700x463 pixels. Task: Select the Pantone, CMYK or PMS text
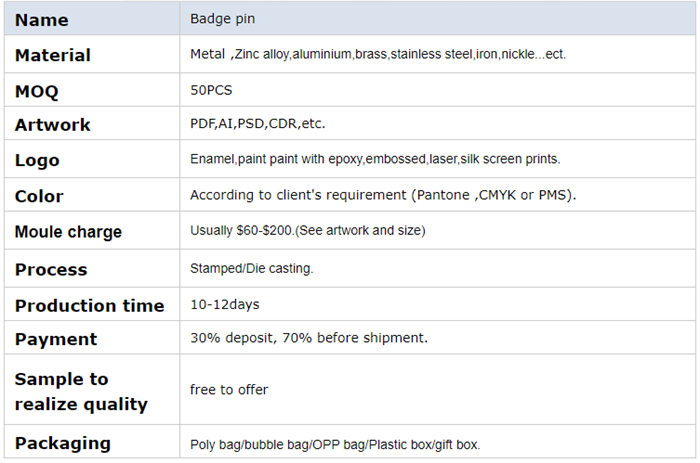pyautogui.click(x=383, y=195)
